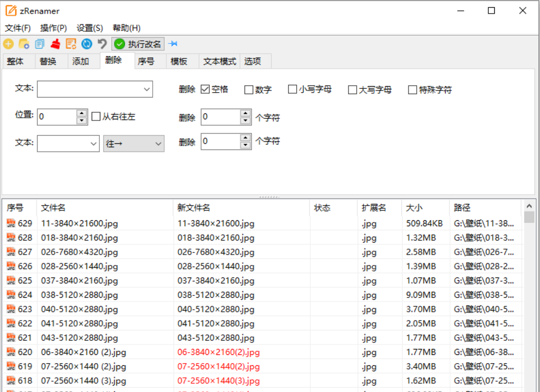This screenshot has height=392, width=540.
Task: Open the 设置(S) menu
Action: [x=89, y=28]
